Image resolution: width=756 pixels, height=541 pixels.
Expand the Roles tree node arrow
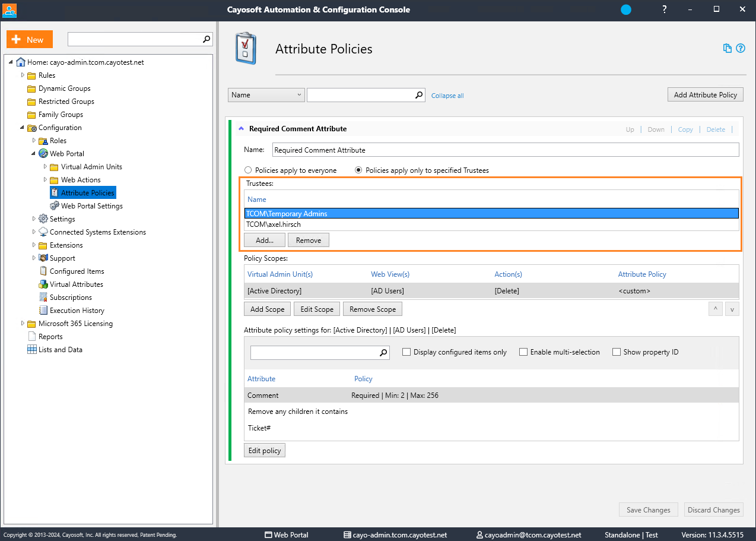[34, 141]
